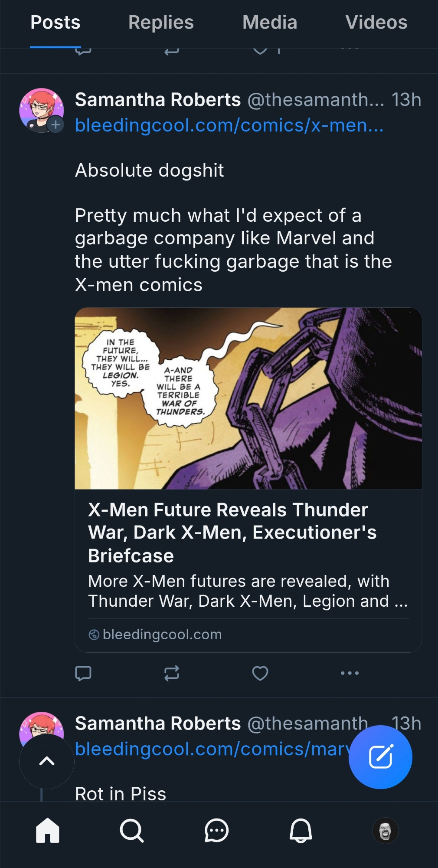Open your profile avatar in bottom bar
This screenshot has width=438, height=868.
coord(385,830)
